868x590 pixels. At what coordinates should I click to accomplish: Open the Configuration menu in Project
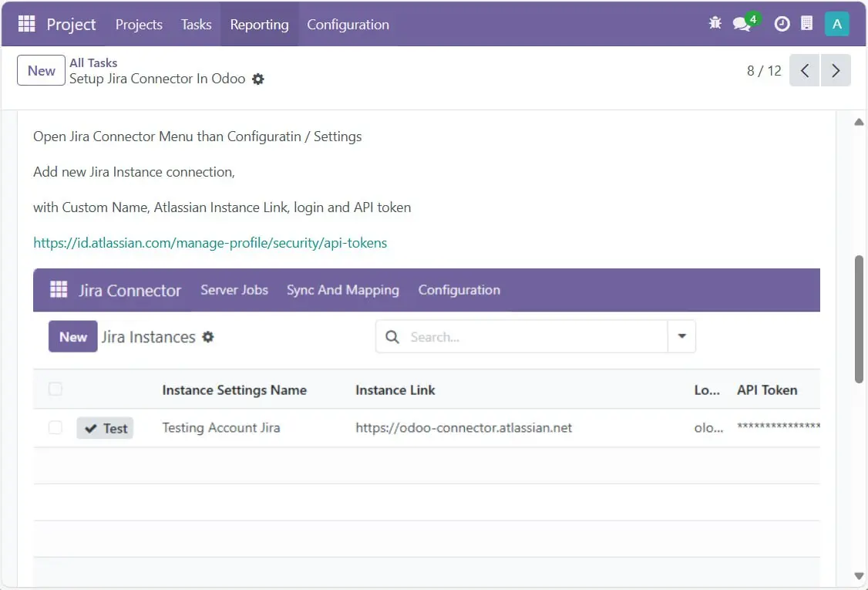tap(348, 25)
